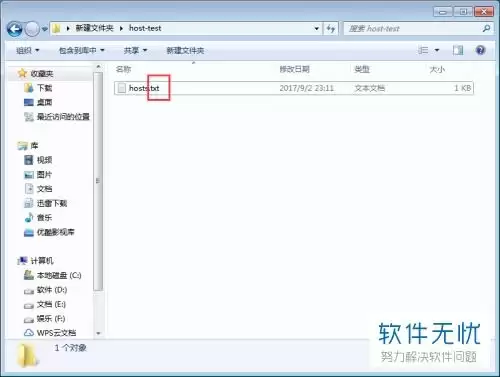This screenshot has height=377, width=500.
Task: Click the 本地磁盘 (C:) drive icon
Action: tap(29, 275)
